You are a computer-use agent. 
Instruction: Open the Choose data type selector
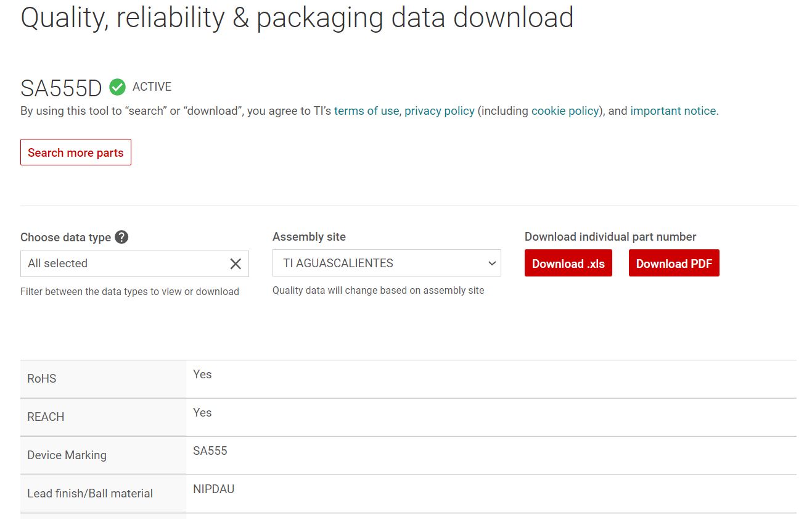(x=123, y=264)
